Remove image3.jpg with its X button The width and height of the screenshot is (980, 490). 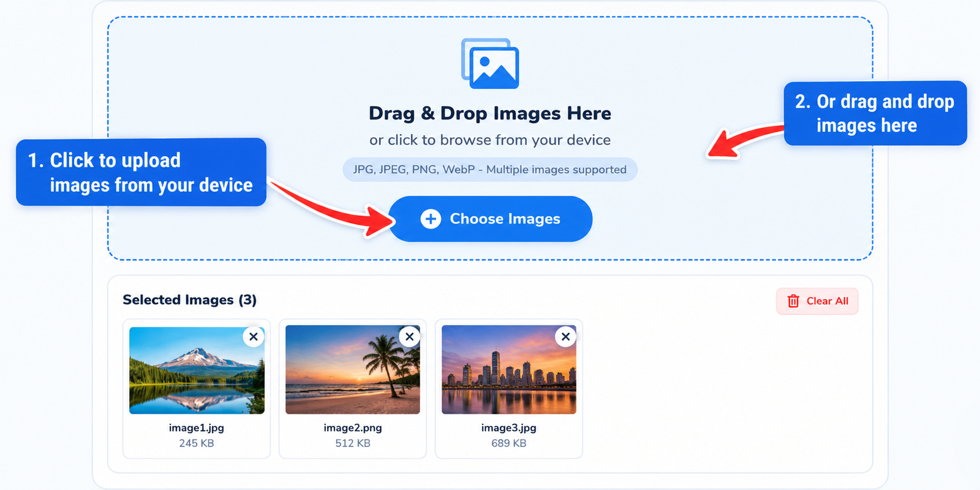tap(566, 337)
